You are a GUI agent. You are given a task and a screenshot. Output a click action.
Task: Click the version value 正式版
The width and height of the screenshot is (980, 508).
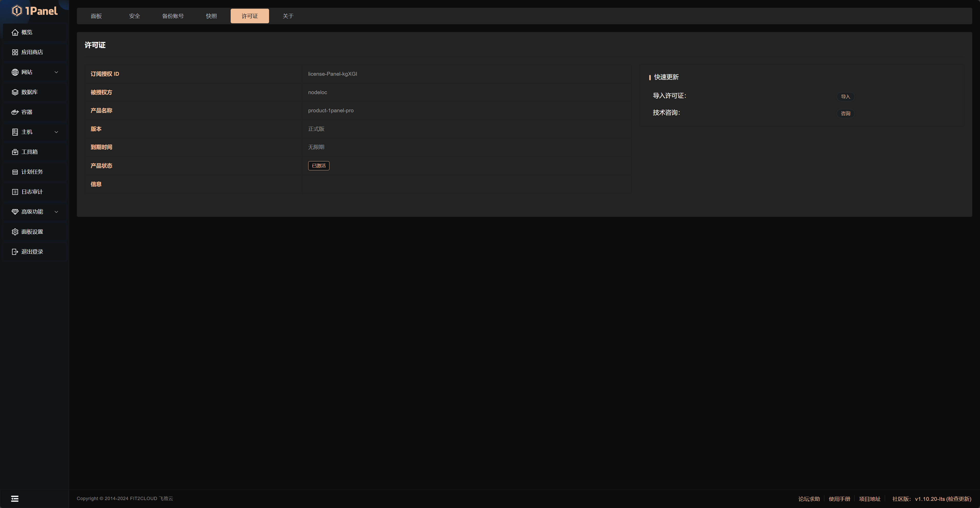coord(316,129)
